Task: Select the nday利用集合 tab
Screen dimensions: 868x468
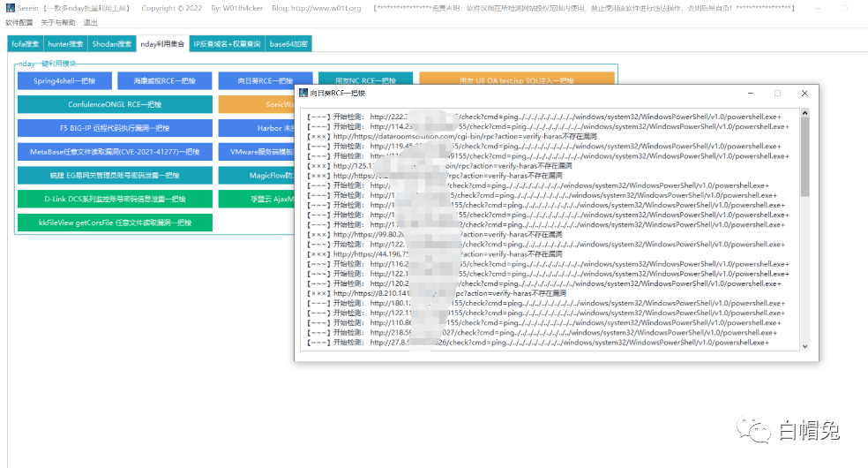Action: [162, 44]
